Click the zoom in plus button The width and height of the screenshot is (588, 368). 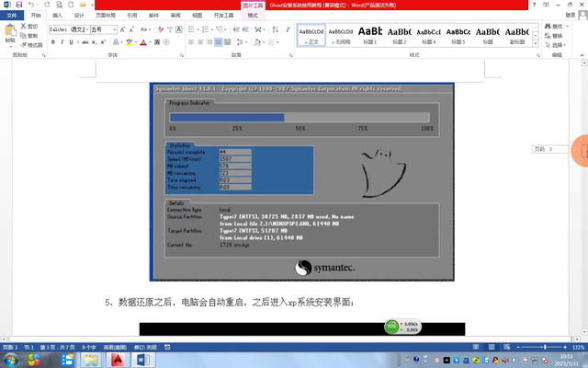[565, 348]
